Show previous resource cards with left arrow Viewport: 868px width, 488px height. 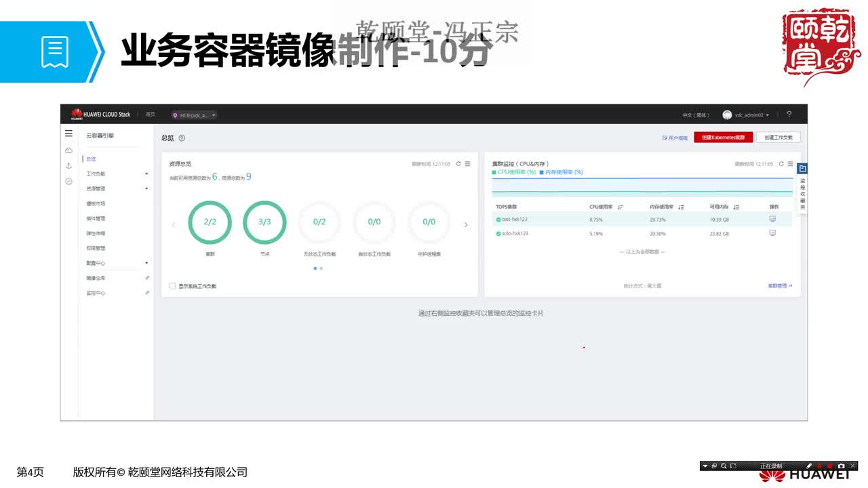[x=173, y=225]
